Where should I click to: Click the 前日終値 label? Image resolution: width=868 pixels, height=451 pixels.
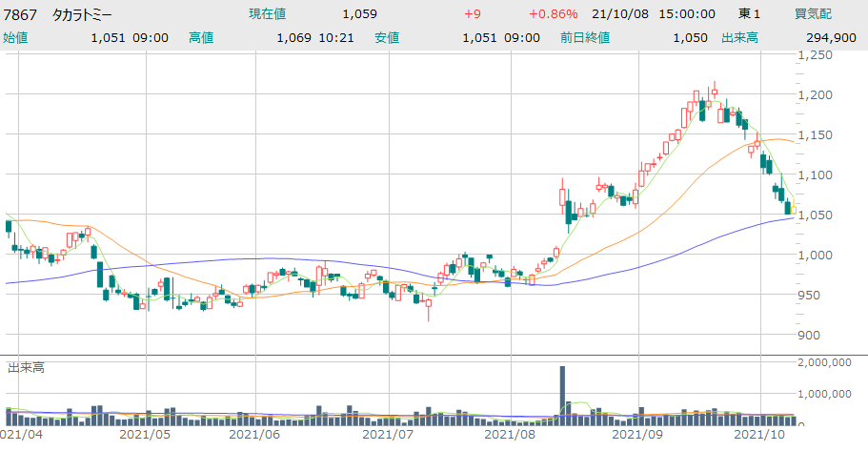coord(584,38)
